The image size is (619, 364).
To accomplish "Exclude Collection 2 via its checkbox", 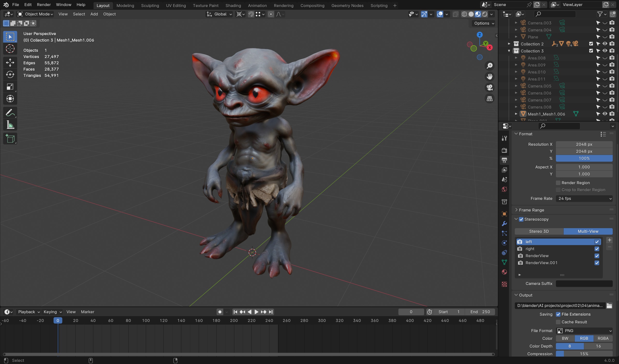I will (591, 44).
